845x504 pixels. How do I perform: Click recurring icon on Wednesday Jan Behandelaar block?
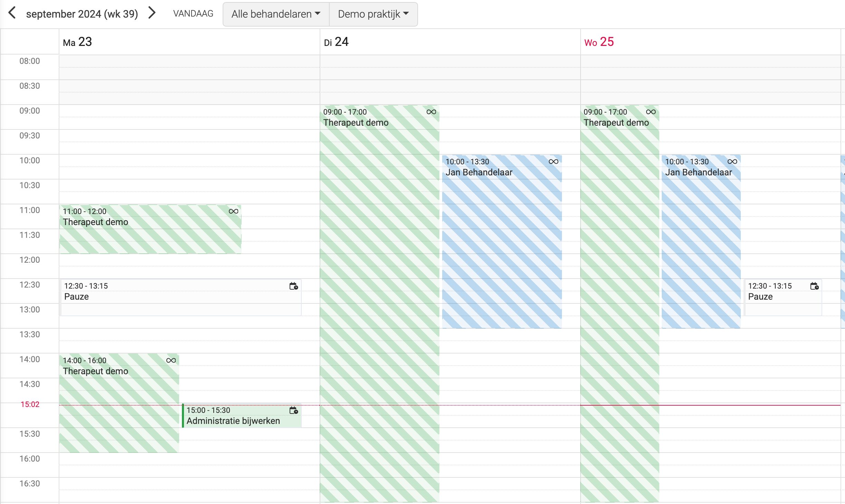732,162
